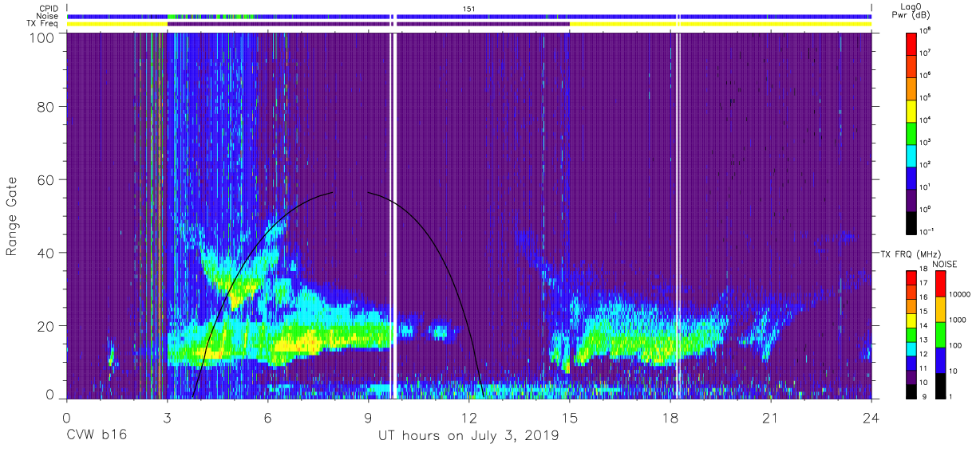The height and width of the screenshot is (452, 980).
Task: Select the orange band of the NOISE colorbar
Action: (939, 309)
